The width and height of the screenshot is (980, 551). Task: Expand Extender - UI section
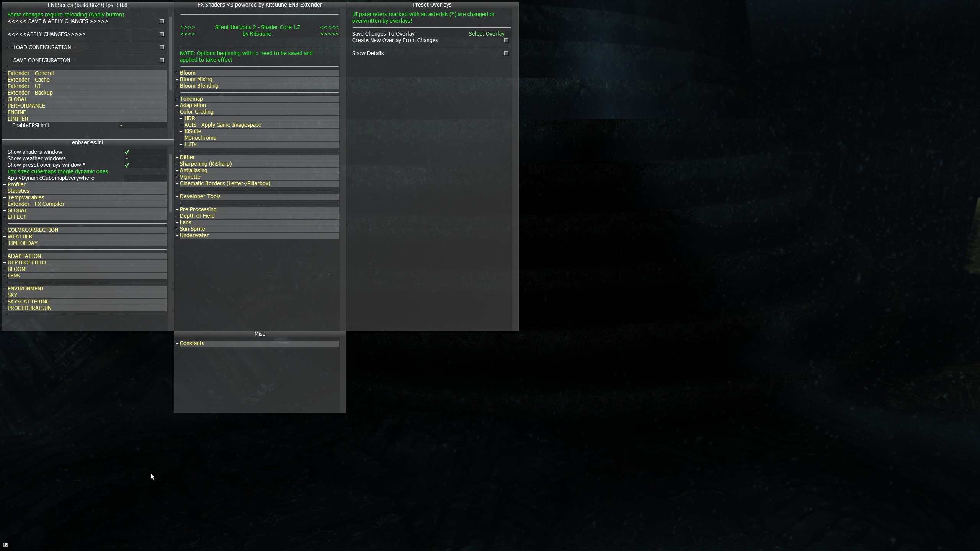click(x=85, y=86)
